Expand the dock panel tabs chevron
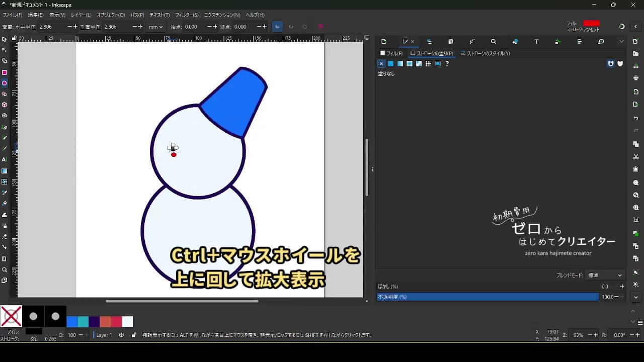 [x=621, y=42]
